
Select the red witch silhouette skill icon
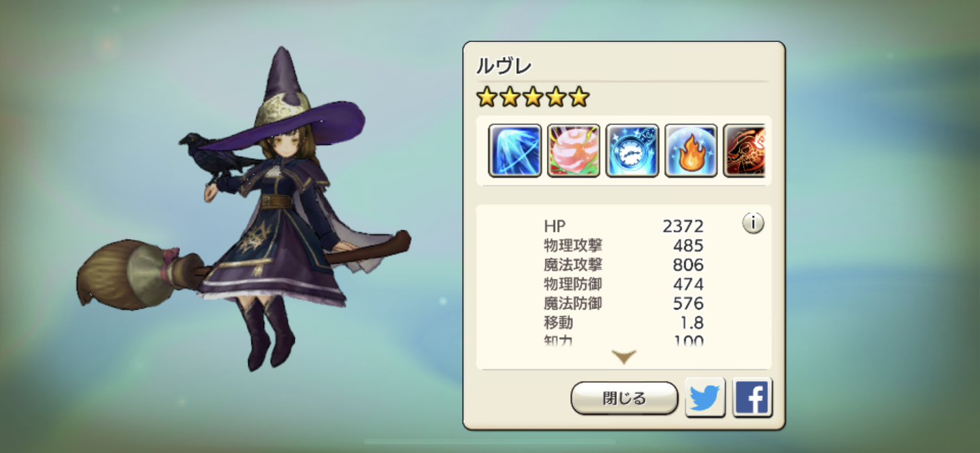coord(744,150)
